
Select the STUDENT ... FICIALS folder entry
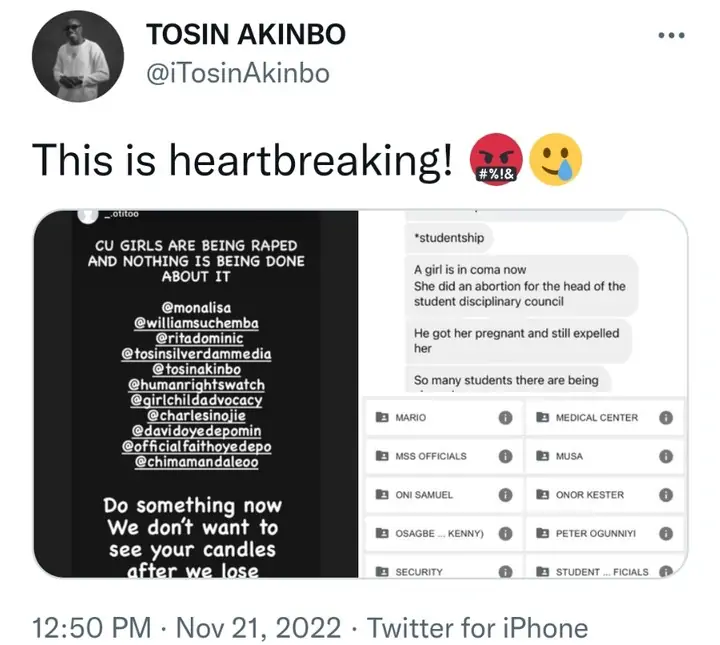pos(601,572)
